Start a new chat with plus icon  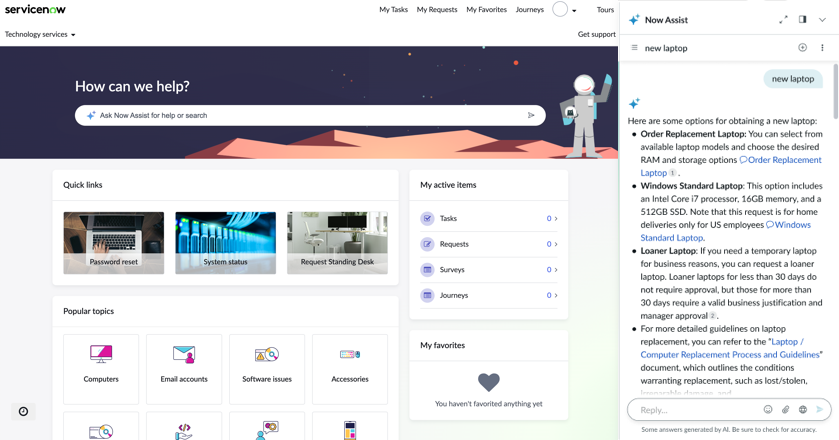click(803, 48)
